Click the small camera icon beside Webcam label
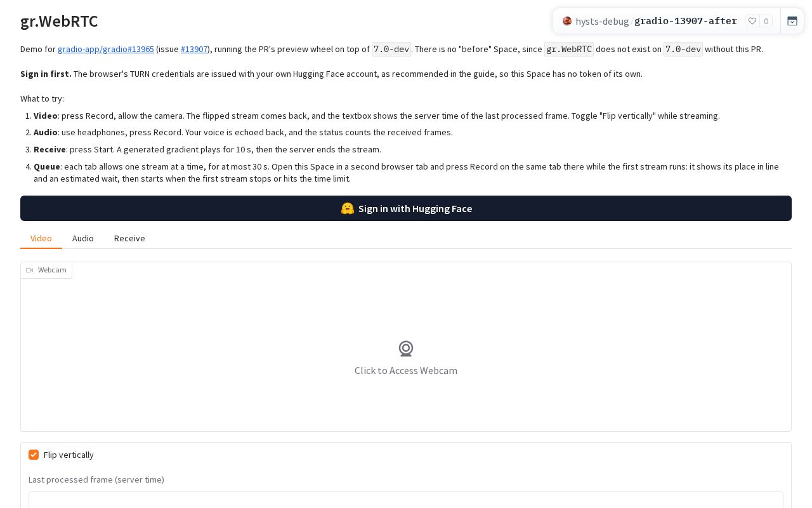 (x=29, y=270)
